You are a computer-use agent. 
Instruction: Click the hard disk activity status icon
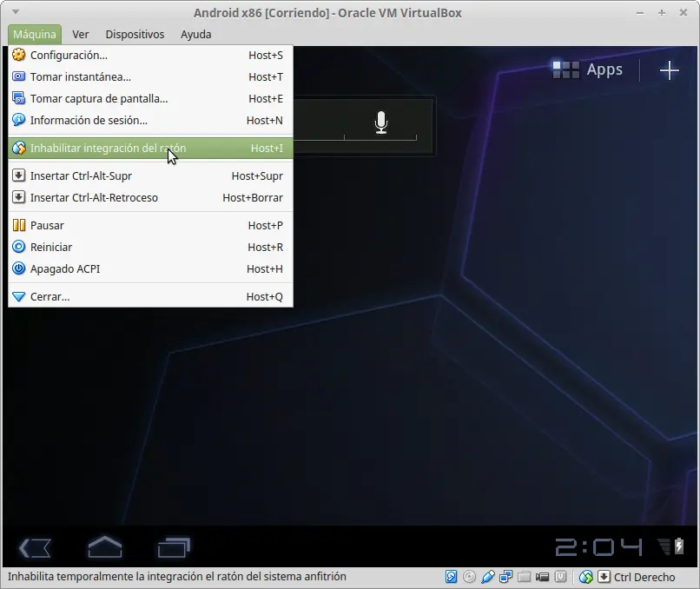(451, 577)
